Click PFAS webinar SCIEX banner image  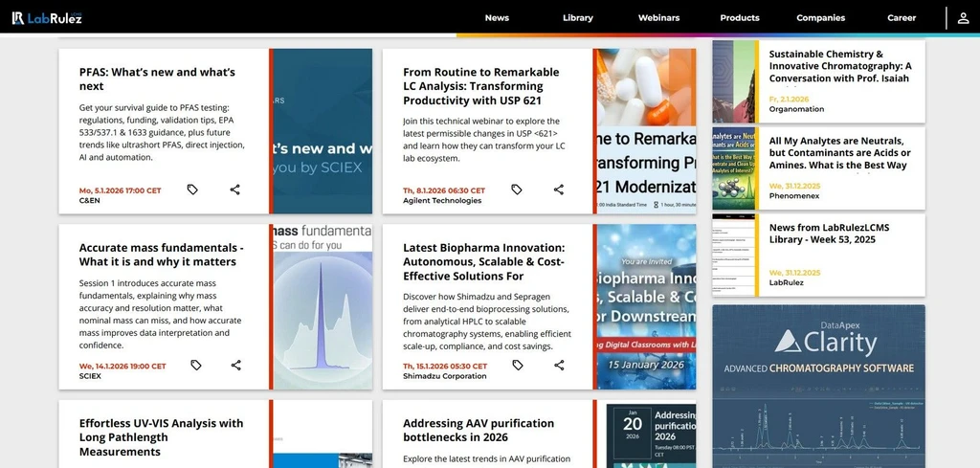coord(323,131)
